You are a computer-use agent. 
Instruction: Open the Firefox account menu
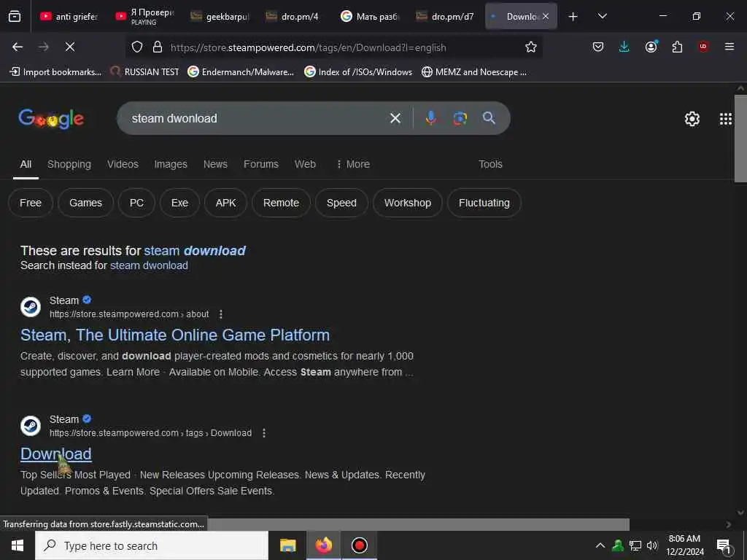[x=651, y=47]
